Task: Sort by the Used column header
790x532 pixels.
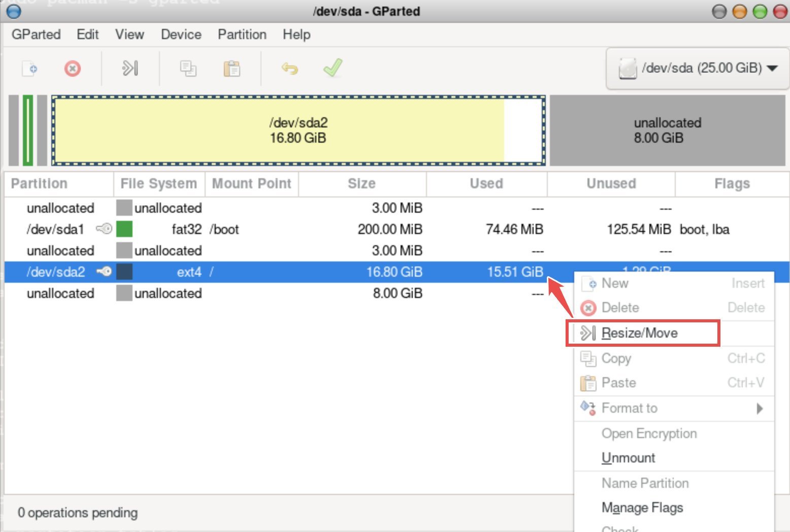Action: tap(486, 184)
